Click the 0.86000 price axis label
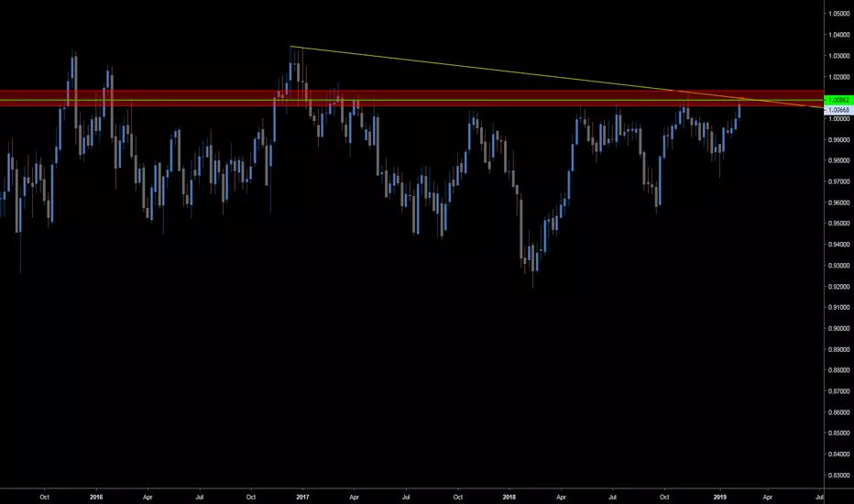 coord(839,412)
